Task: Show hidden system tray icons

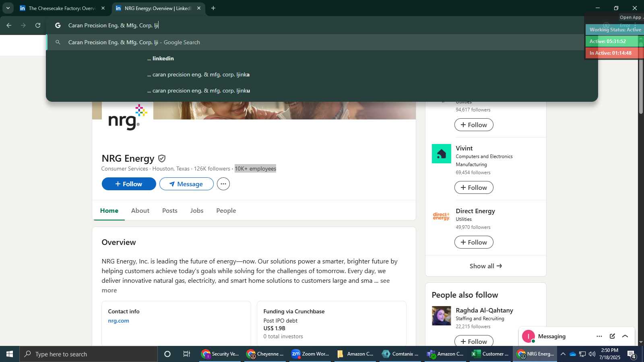Action: coord(563,354)
